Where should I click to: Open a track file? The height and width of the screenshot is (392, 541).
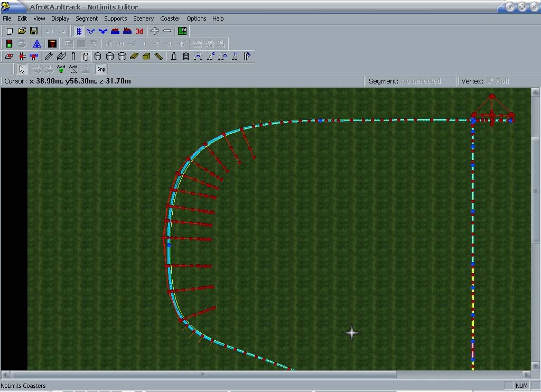click(22, 31)
